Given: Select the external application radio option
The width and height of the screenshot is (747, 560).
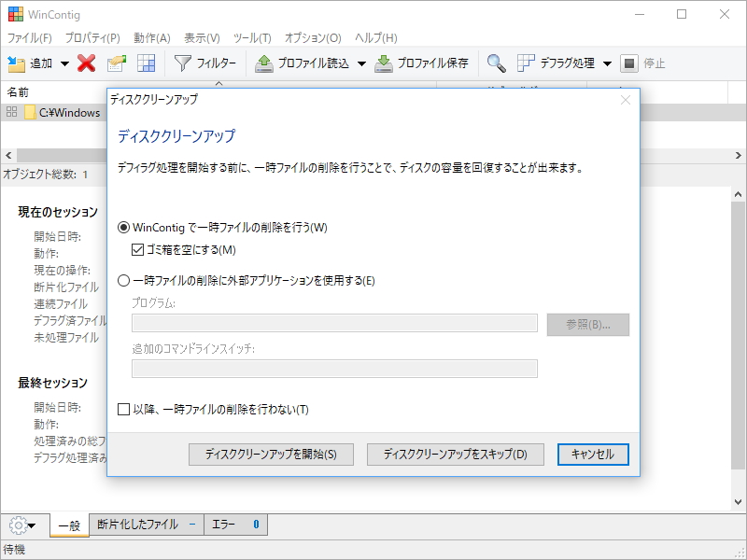Looking at the screenshot, I should tap(122, 282).
